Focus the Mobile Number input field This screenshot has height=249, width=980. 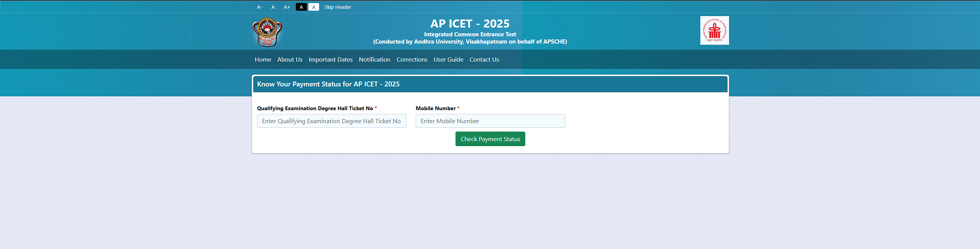pos(490,121)
